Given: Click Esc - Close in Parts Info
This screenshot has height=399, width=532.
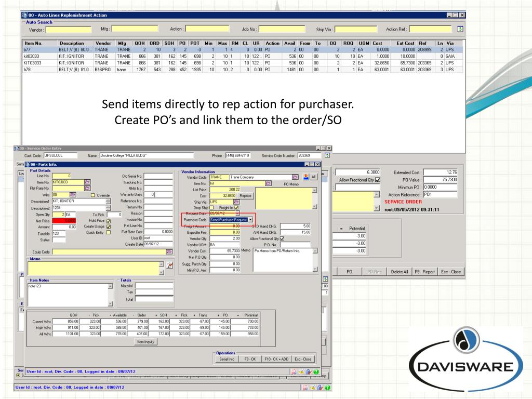Looking at the screenshot, I should coord(303,359).
